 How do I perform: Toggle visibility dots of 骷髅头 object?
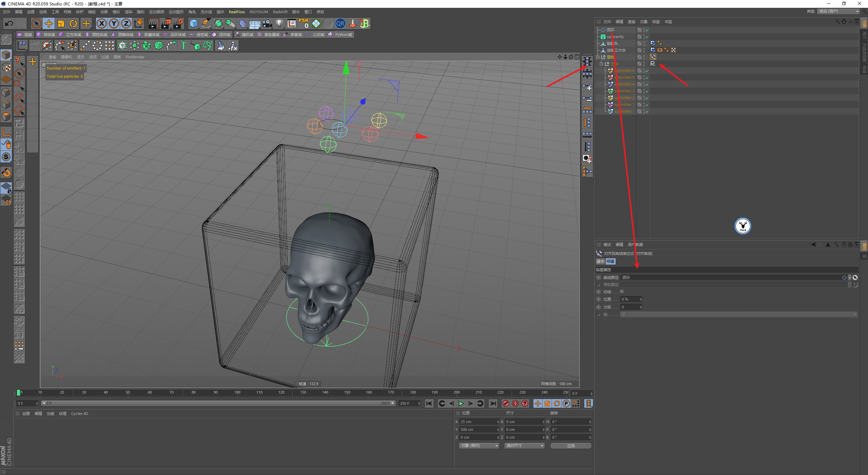[x=644, y=43]
